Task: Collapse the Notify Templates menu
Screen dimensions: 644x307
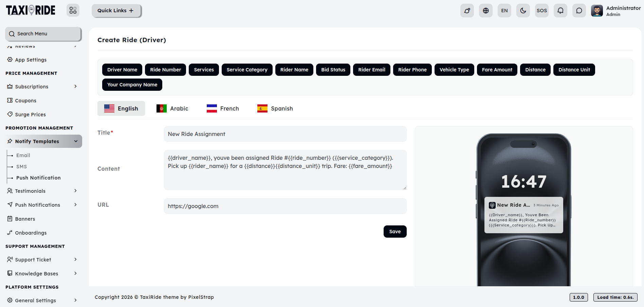Action: coord(43,141)
